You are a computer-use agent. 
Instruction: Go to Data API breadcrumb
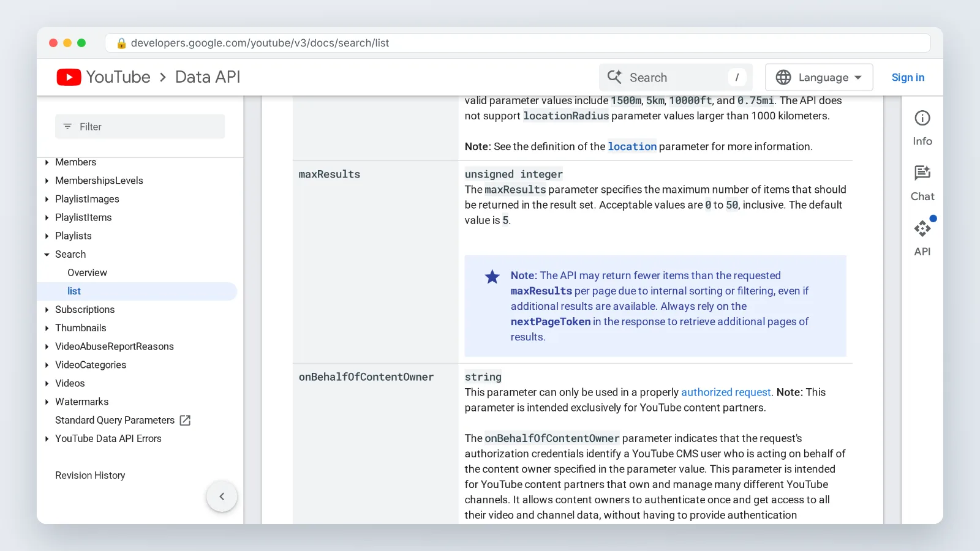[208, 77]
